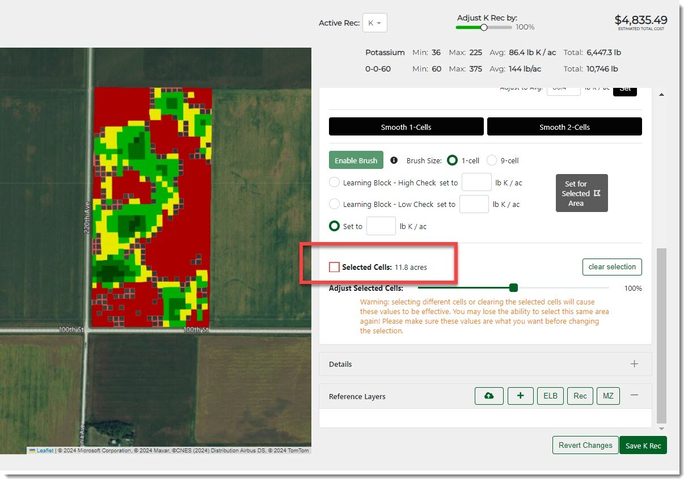The width and height of the screenshot is (688, 483).
Task: Select 1-cell brush size
Action: [452, 160]
